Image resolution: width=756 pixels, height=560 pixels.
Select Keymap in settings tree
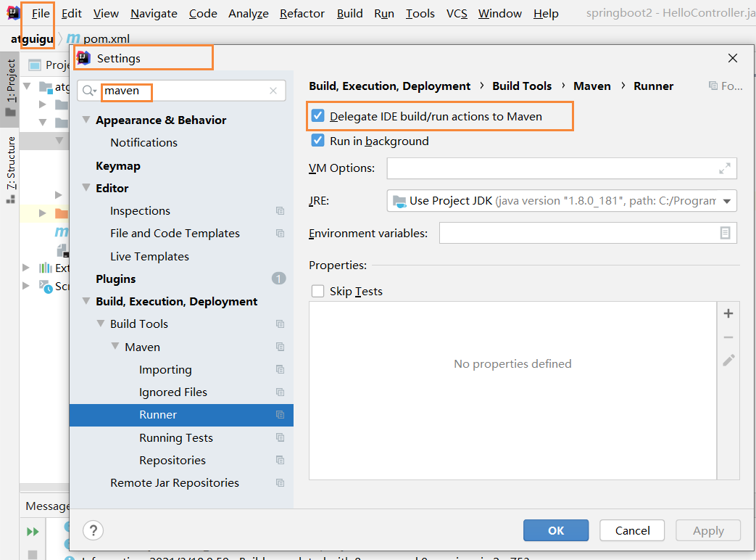[118, 166]
